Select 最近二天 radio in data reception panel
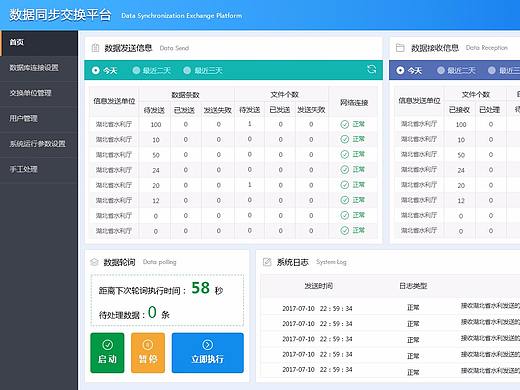The height and width of the screenshot is (390, 520). [441, 70]
